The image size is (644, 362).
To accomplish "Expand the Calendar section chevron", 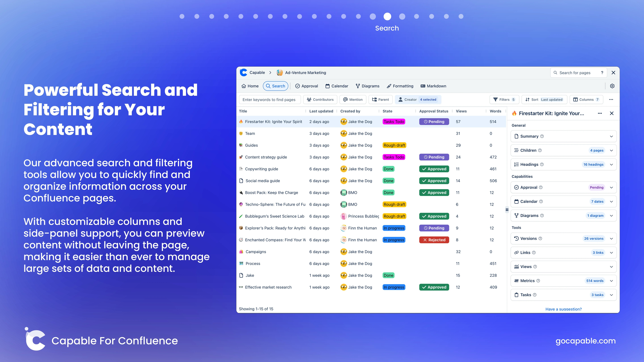I will pyautogui.click(x=611, y=201).
